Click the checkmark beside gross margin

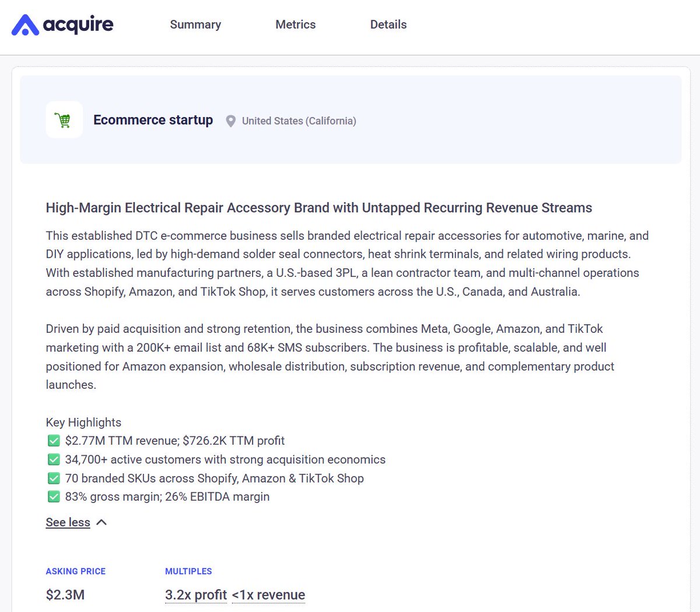54,497
